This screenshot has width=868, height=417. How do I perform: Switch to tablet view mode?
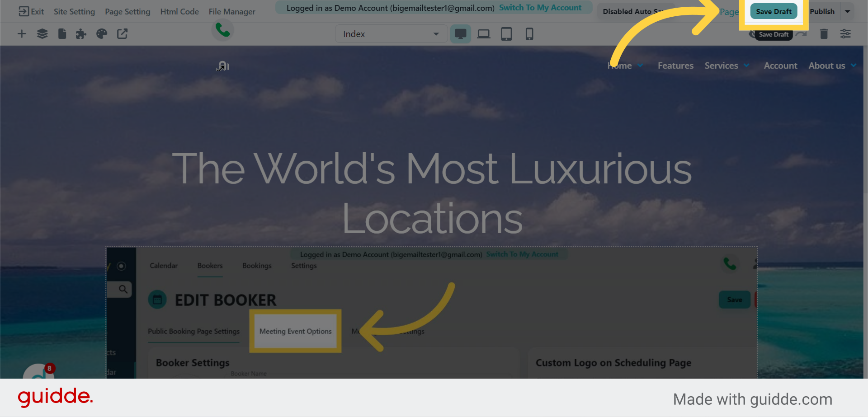(x=506, y=34)
